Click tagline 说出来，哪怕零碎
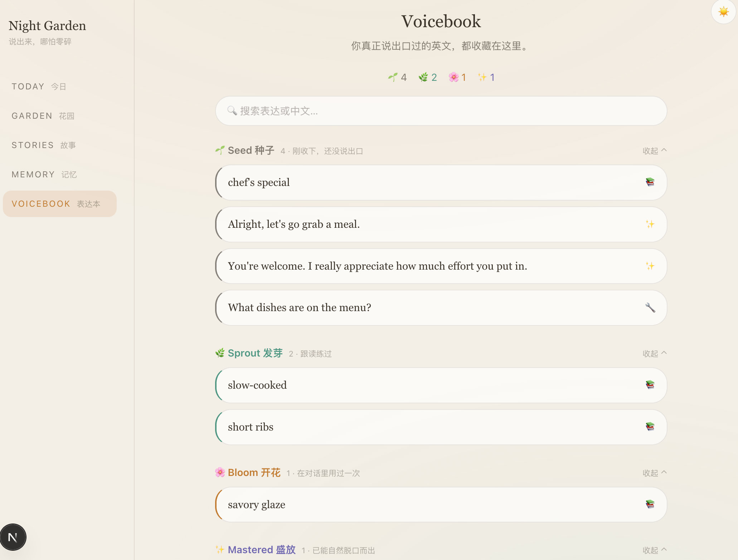 pos(40,42)
